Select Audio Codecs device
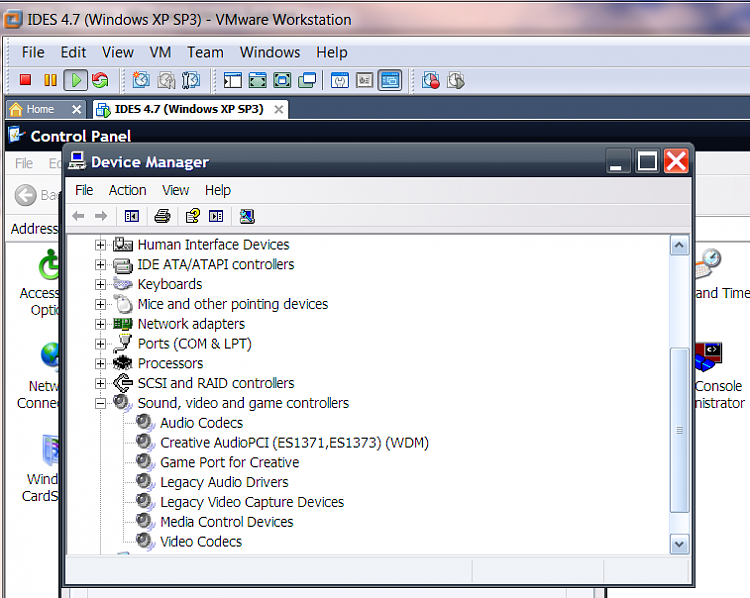Image resolution: width=750 pixels, height=598 pixels. (201, 423)
